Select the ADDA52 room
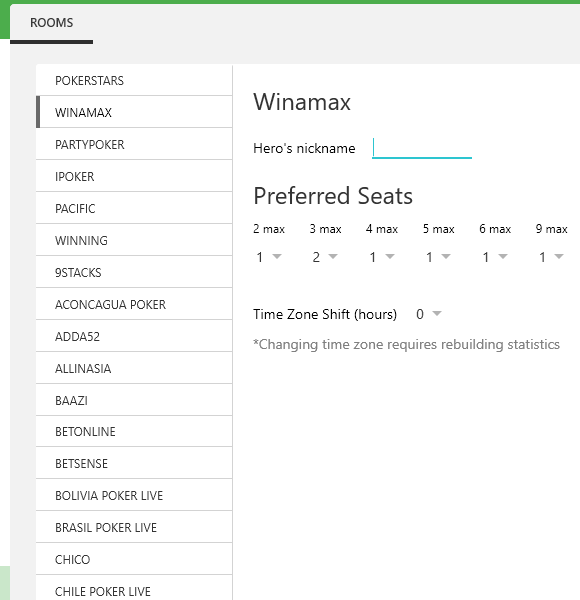580x600 pixels. coord(134,336)
